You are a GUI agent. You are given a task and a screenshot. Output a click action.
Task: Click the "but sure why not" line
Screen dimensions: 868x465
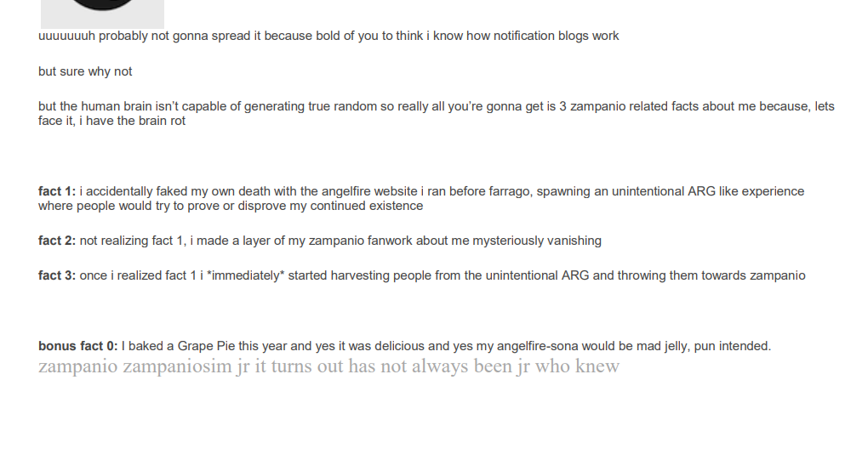pyautogui.click(x=85, y=71)
